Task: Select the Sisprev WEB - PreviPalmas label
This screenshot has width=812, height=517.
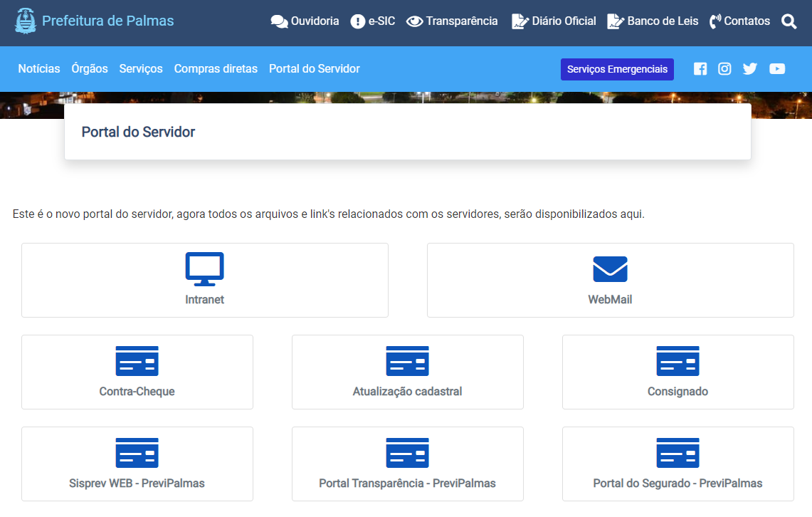Action: click(137, 484)
